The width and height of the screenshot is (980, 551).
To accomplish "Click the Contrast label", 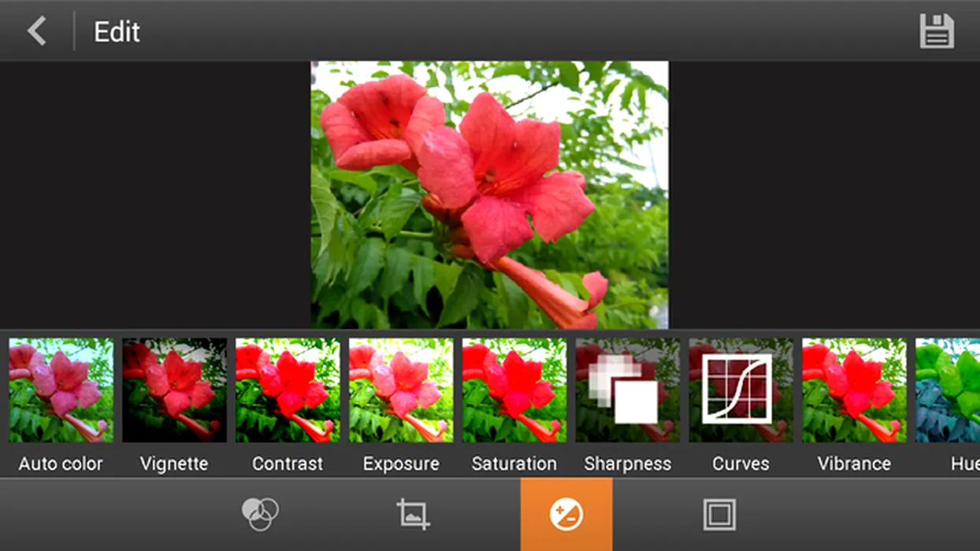I will pos(288,464).
